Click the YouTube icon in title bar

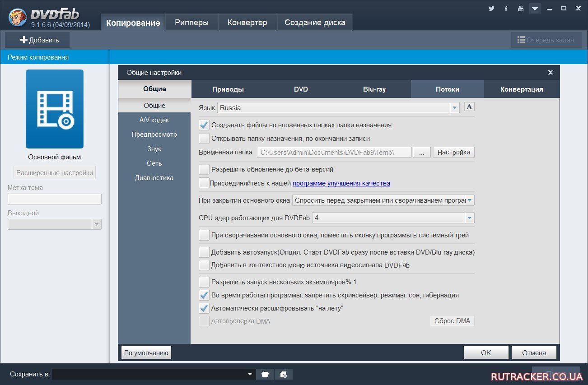(x=521, y=9)
